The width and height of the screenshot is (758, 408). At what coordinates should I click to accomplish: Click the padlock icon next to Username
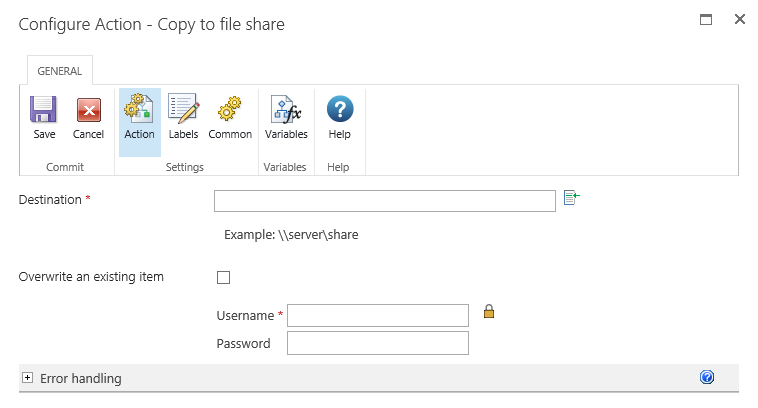coord(489,312)
